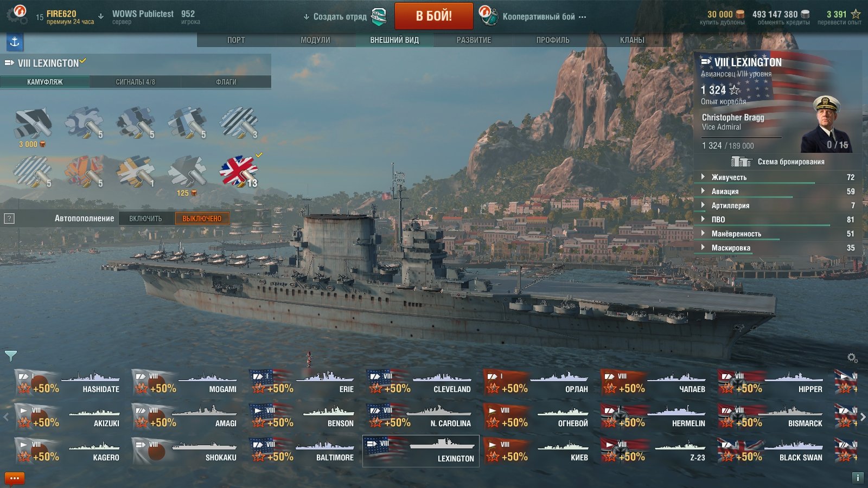This screenshot has width=868, height=488.
Task: Set auto-resupply to ВЫКЛЮЧЕНО
Action: click(202, 219)
